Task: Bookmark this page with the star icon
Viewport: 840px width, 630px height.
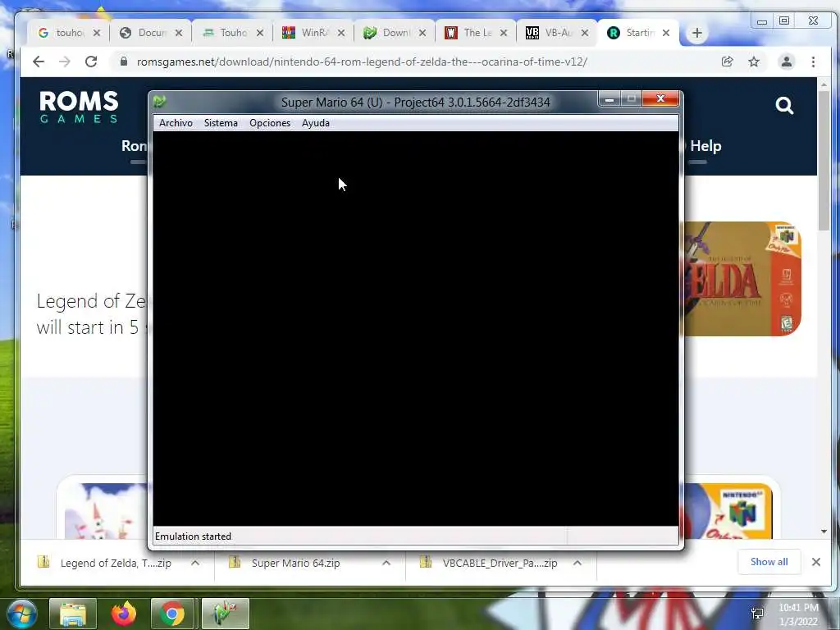Action: (754, 62)
